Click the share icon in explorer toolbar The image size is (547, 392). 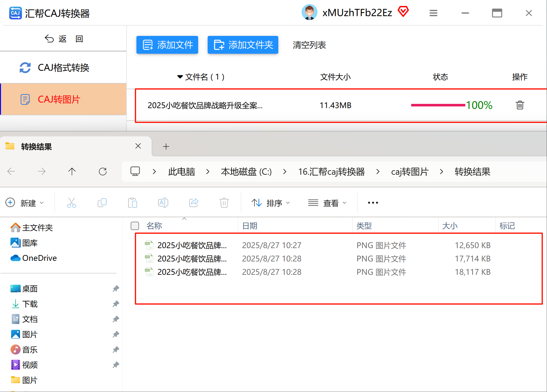click(194, 203)
